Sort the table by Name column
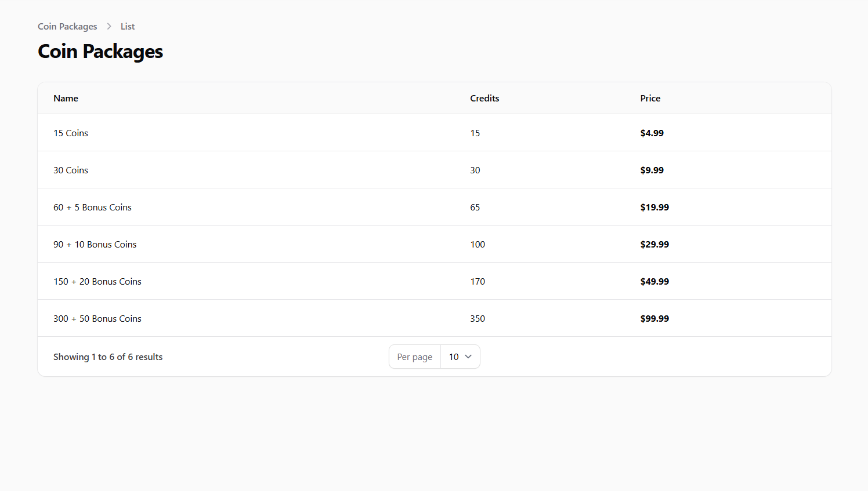 (x=66, y=98)
